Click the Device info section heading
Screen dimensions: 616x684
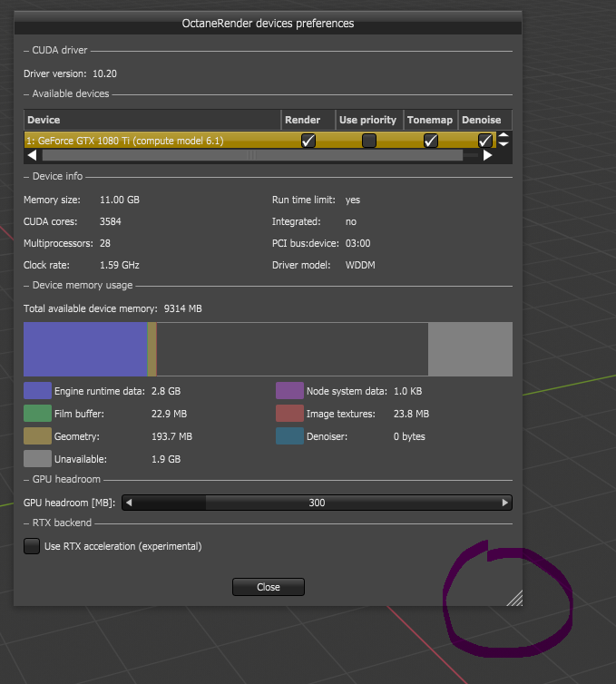point(57,176)
